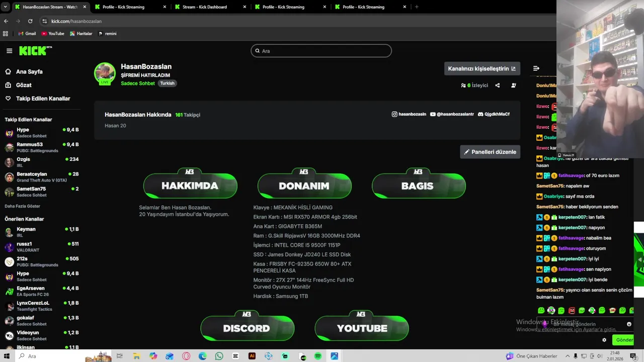The width and height of the screenshot is (644, 362).
Task: Open the hasanbozasln Instagram link
Action: tap(409, 114)
